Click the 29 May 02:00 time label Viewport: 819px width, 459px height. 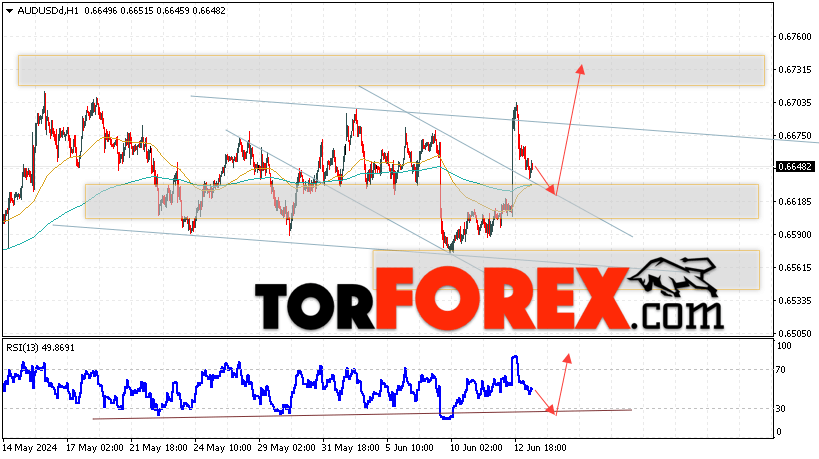click(x=287, y=448)
